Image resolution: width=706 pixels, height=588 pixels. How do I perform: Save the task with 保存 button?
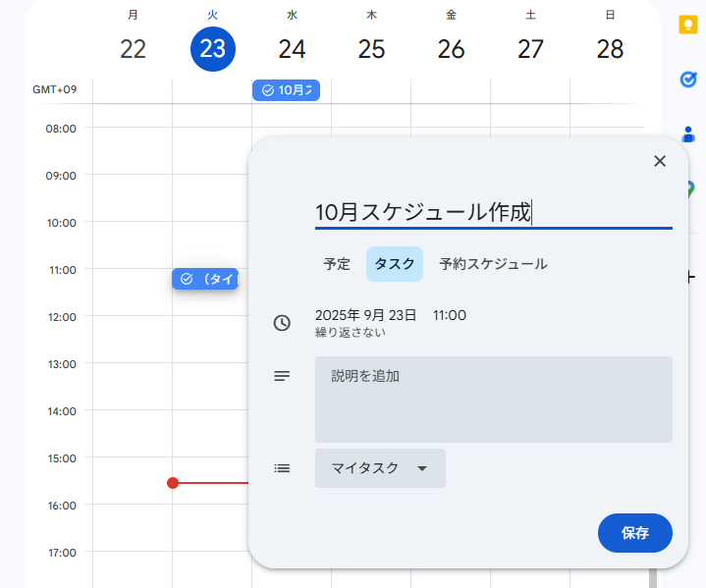tap(634, 533)
